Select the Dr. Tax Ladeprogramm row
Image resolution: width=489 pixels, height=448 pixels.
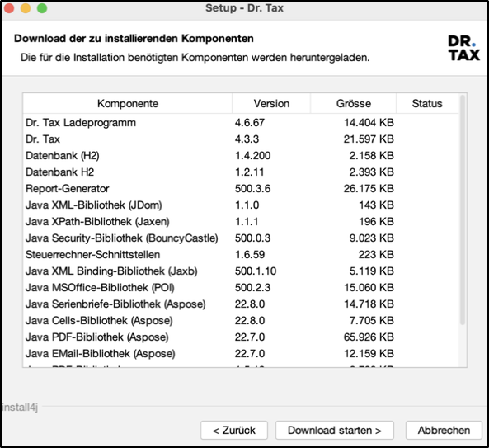click(x=241, y=123)
